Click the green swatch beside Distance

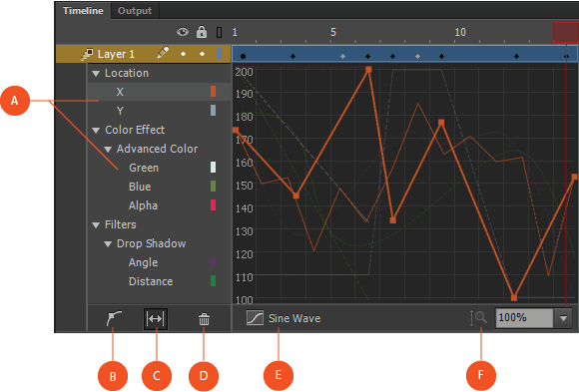pos(213,281)
